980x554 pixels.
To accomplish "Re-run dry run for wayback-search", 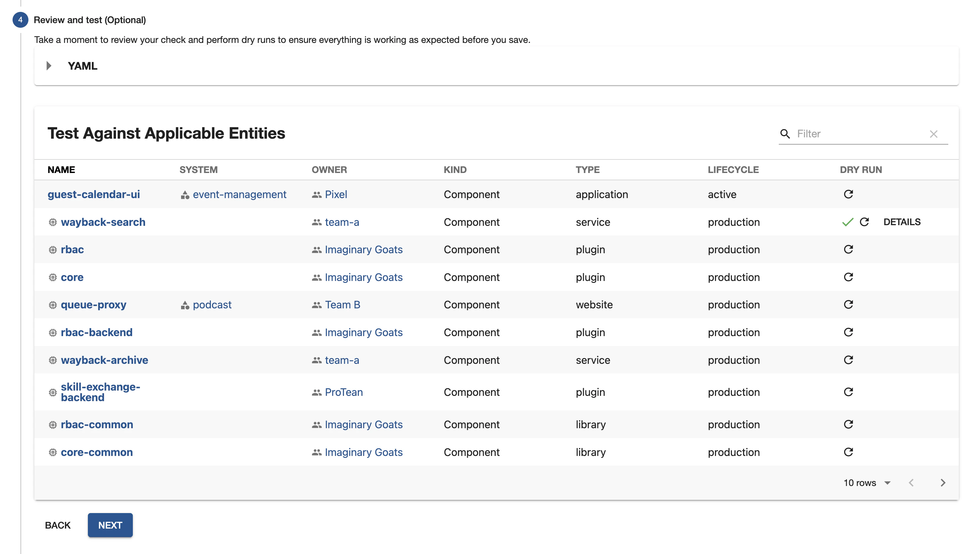I will pos(864,222).
